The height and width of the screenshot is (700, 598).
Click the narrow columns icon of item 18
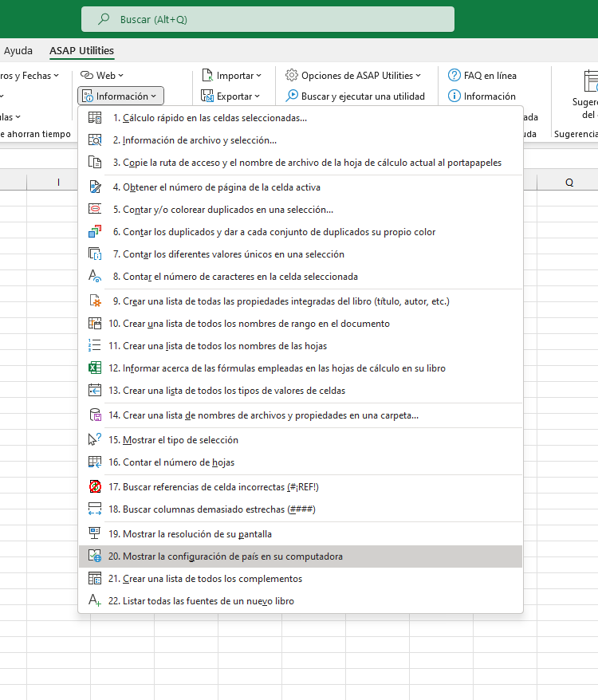point(95,509)
